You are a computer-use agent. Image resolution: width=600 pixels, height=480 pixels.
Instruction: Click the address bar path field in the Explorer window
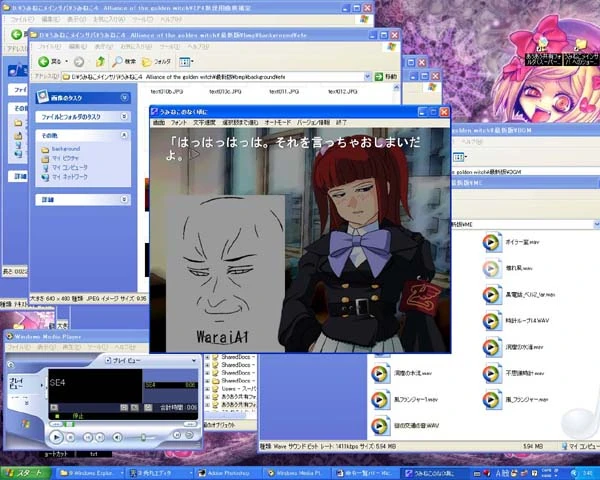(212, 77)
